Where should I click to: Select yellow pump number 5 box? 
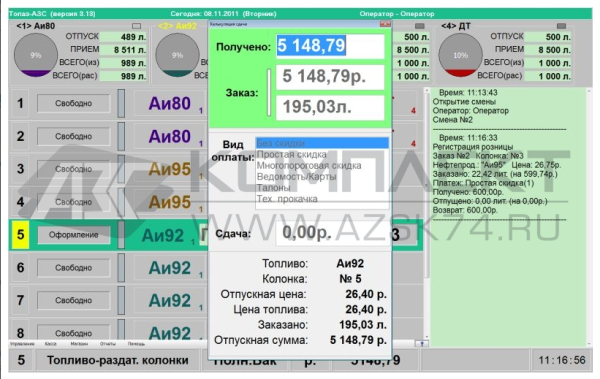click(x=20, y=235)
